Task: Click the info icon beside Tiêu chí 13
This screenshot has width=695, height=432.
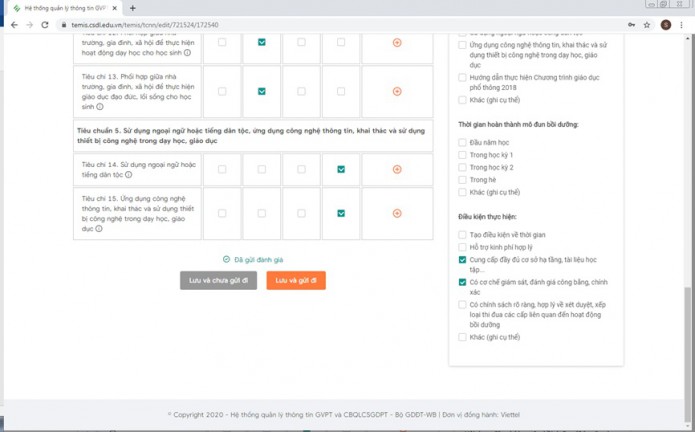Action: point(100,107)
